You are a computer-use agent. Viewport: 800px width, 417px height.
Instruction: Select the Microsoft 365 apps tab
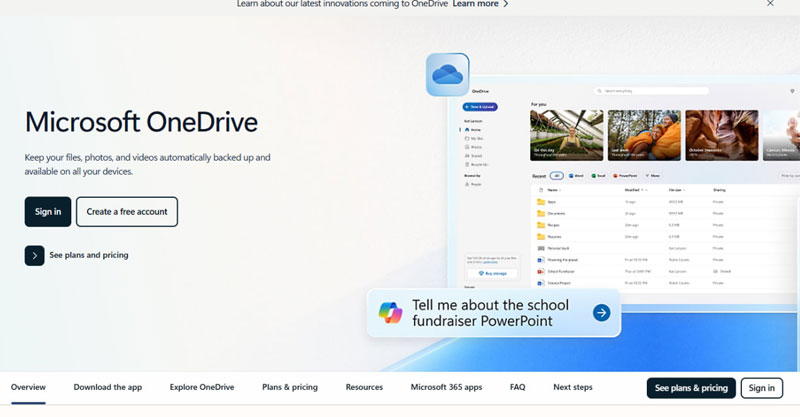[x=446, y=387]
